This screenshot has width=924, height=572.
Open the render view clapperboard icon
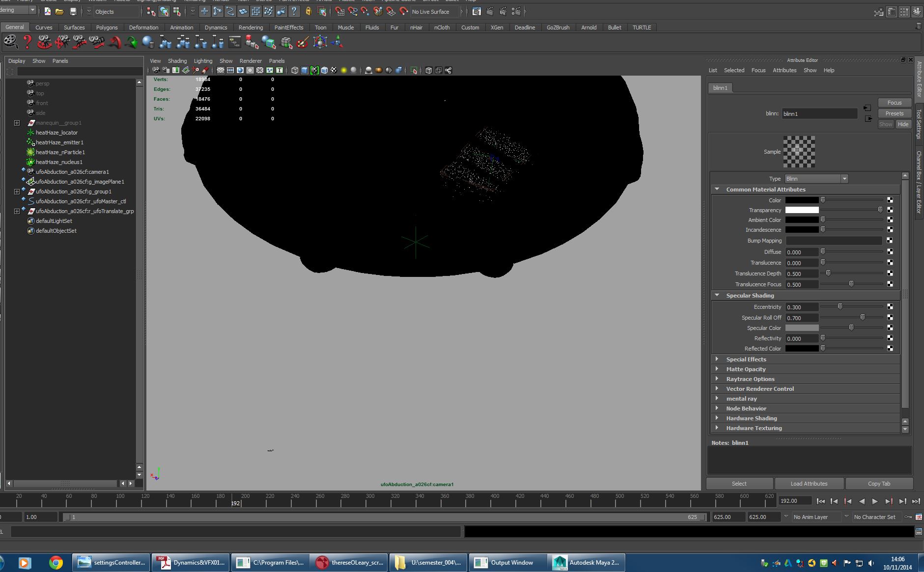[x=476, y=11]
